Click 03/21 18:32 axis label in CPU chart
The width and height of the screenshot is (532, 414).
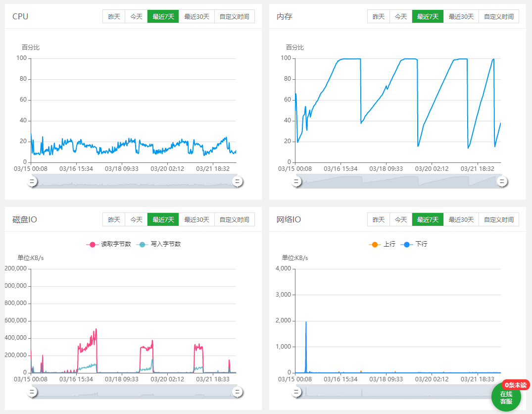(x=213, y=169)
